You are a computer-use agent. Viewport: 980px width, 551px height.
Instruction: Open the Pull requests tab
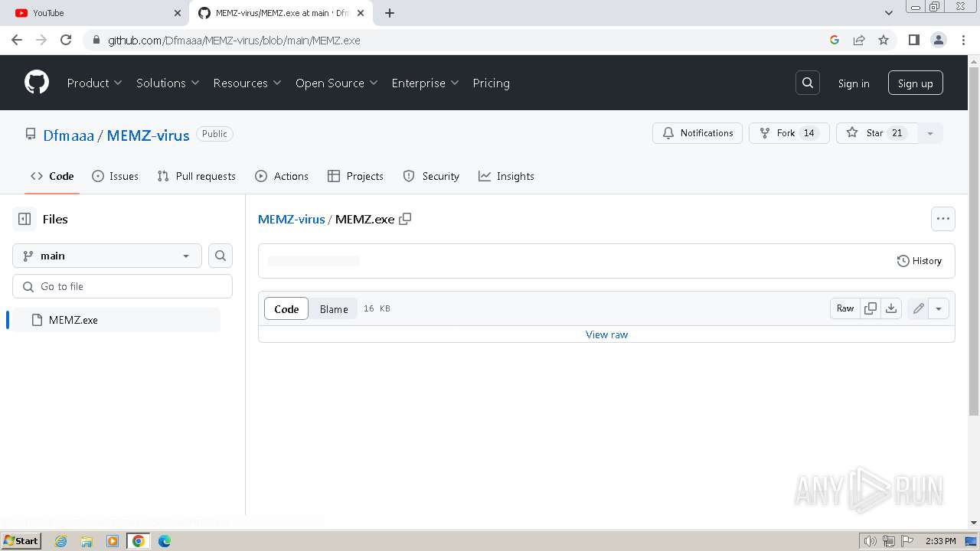coord(196,176)
